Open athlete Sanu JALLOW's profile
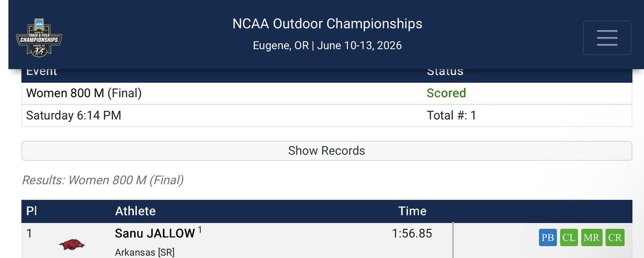 click(x=155, y=233)
